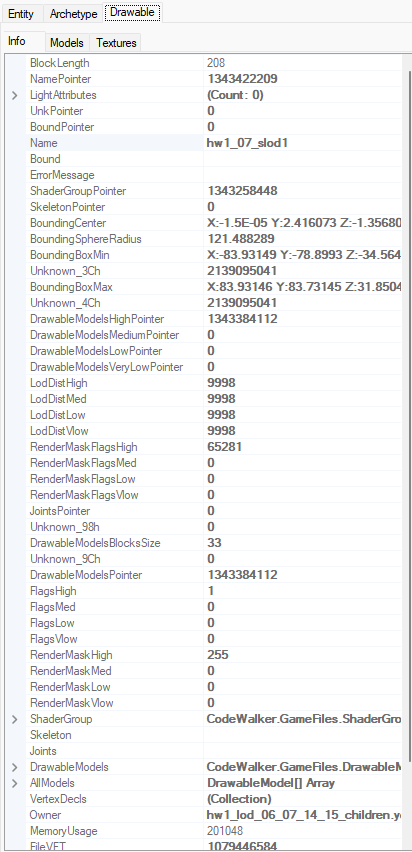Screen dimensions: 412x852
Task: Click the FlagsHigh value field
Action: click(x=303, y=591)
